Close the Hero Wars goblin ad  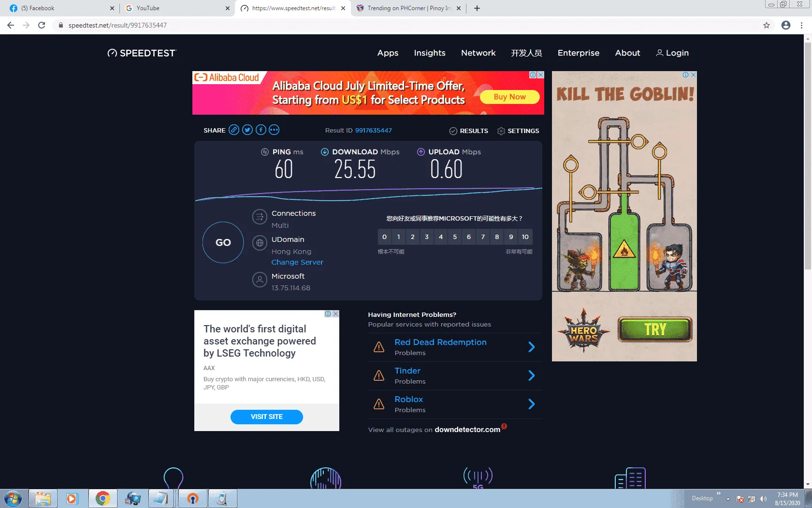click(x=694, y=75)
